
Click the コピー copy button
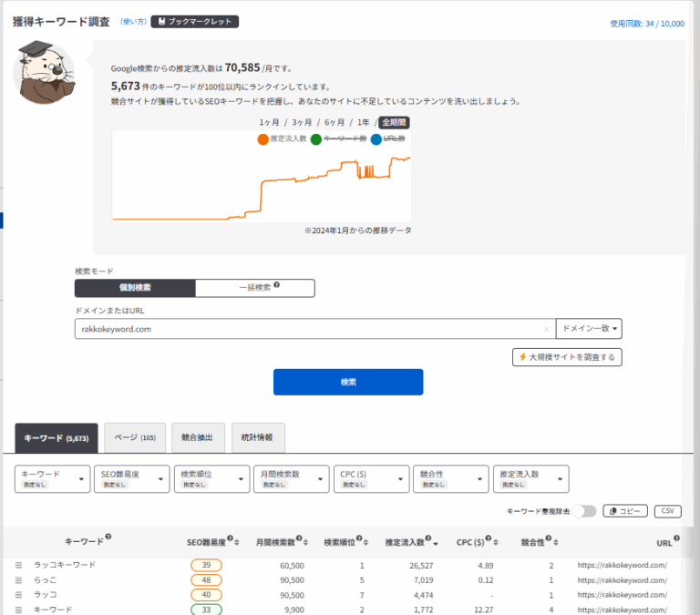625,511
